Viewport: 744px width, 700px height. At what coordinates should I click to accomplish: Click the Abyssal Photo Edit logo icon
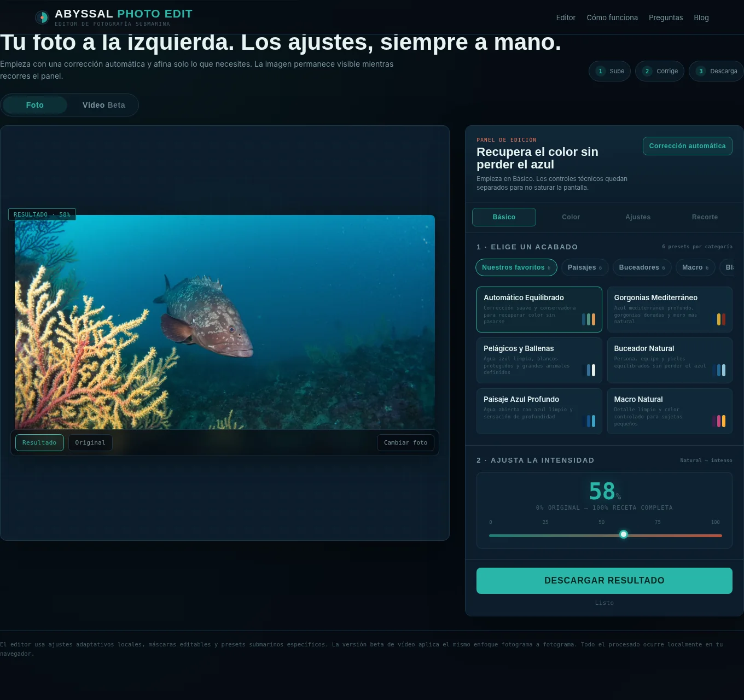pyautogui.click(x=42, y=17)
